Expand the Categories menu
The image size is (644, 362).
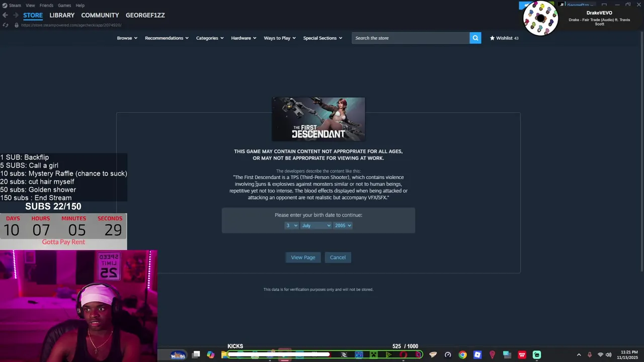point(210,38)
